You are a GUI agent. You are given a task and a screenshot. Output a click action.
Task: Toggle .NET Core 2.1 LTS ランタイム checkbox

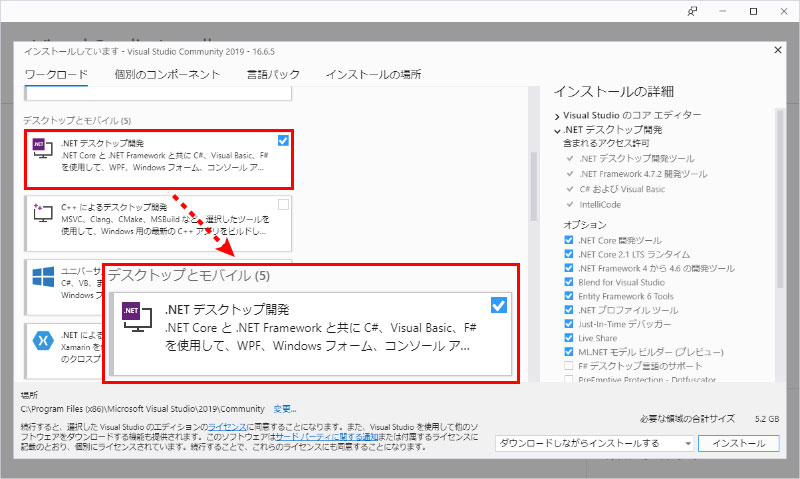[x=569, y=254]
